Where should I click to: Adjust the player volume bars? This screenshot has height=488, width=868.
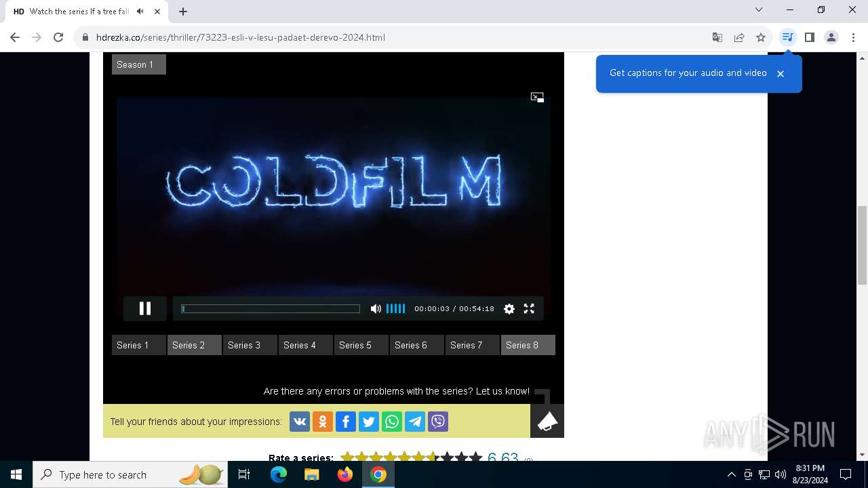point(396,308)
